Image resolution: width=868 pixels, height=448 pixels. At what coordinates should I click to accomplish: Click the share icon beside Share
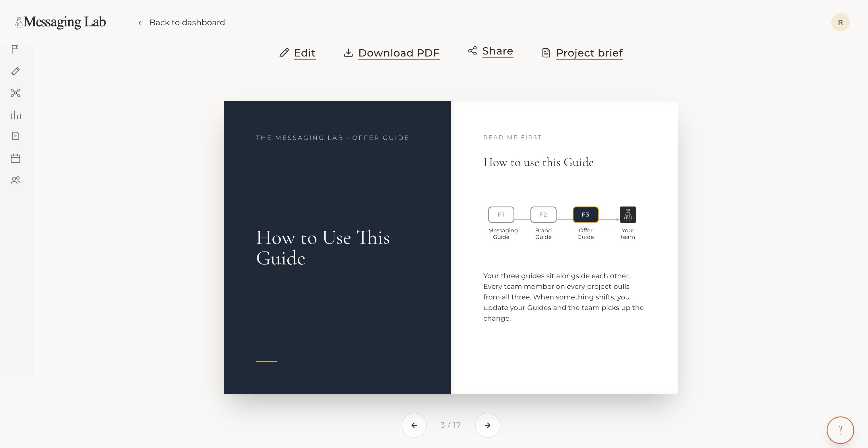pos(472,51)
